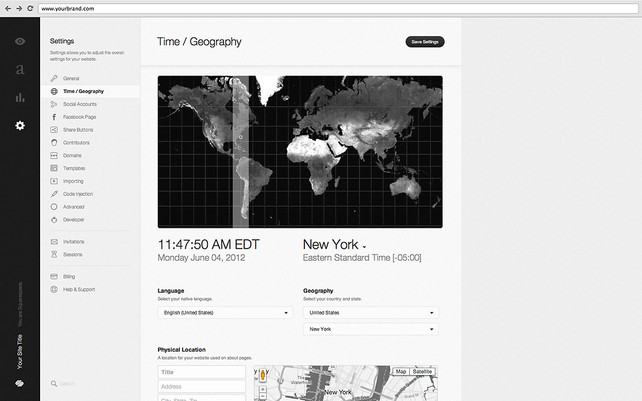Open the United States country dropdown
Image resolution: width=642 pixels, height=401 pixels.
click(x=371, y=313)
